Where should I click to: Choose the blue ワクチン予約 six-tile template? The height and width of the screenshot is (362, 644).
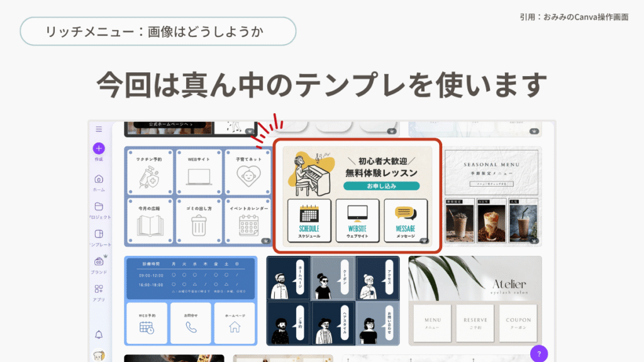click(199, 196)
